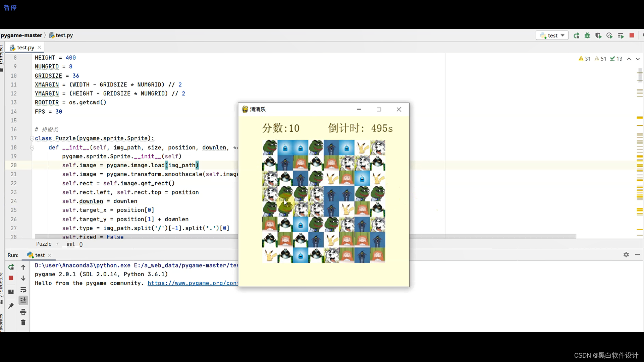Click the 31 warnings indicator
The width and height of the screenshot is (644, 362).
pyautogui.click(x=584, y=59)
